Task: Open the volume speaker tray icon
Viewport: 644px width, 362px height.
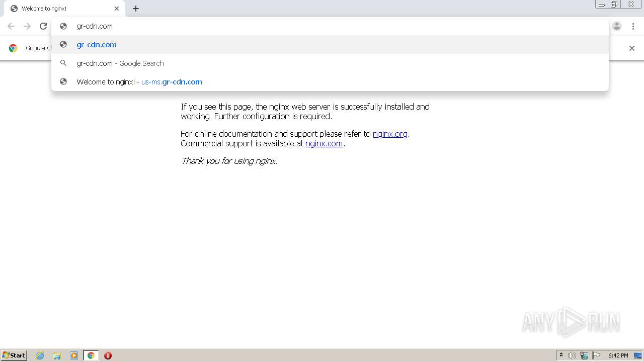Action: [572, 355]
